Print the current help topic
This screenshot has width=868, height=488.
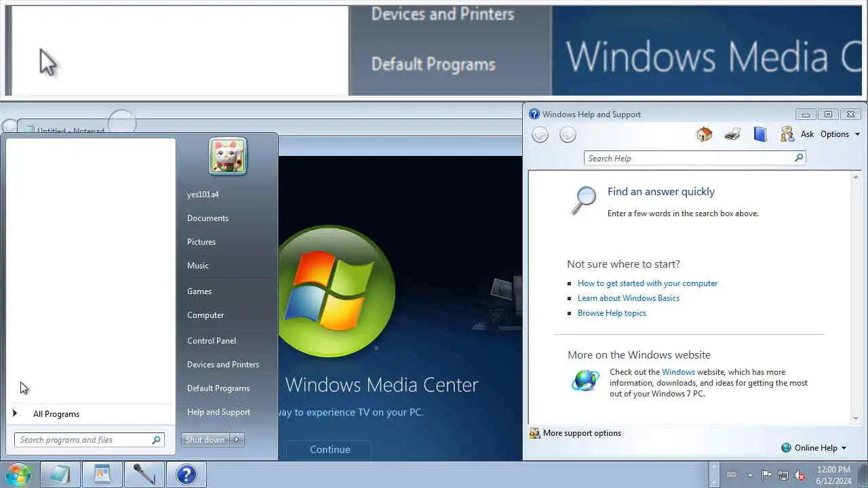732,134
